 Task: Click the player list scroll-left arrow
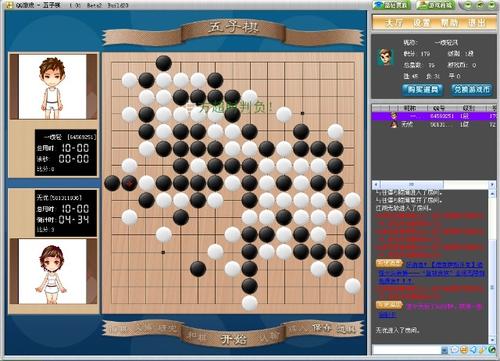tap(376, 184)
